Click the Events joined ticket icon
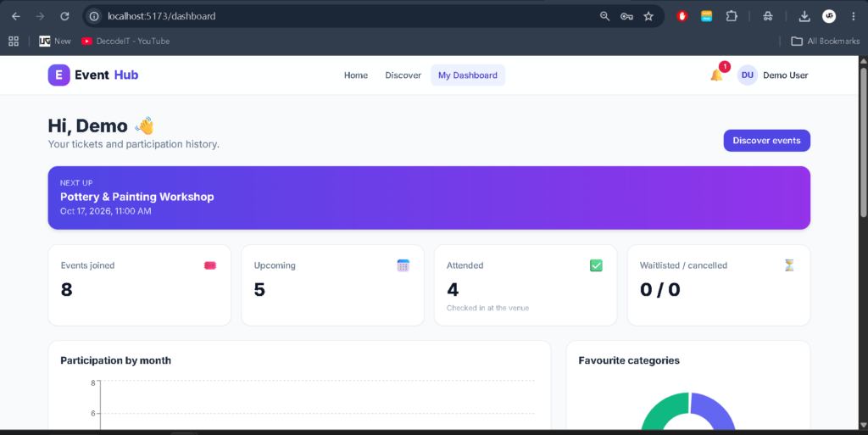This screenshot has height=435, width=868. [x=210, y=265]
